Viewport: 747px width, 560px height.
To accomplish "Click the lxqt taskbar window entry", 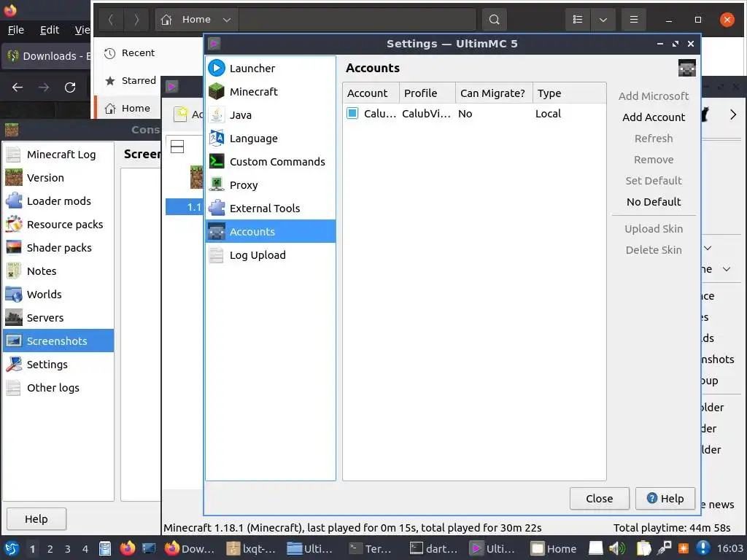I will [252, 549].
